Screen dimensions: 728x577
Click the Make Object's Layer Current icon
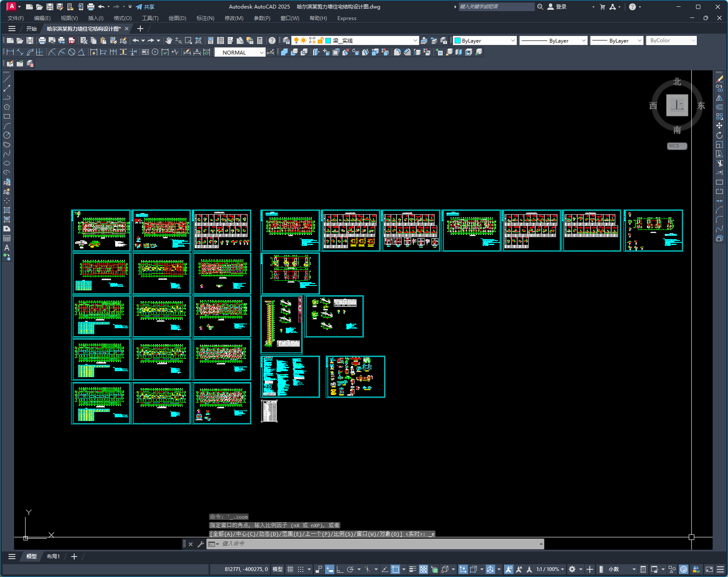pos(424,40)
